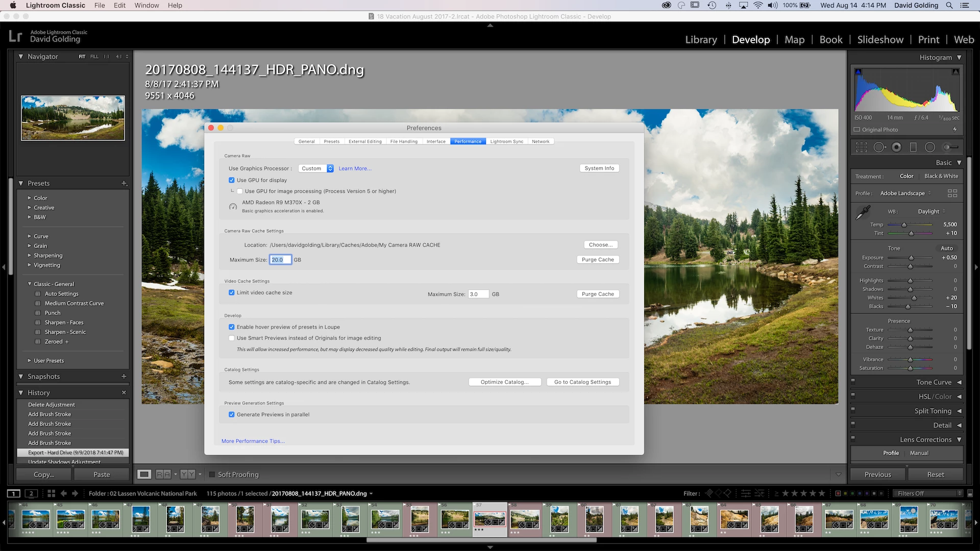Select the Radial Filter tool
The height and width of the screenshot is (551, 980).
pyautogui.click(x=930, y=147)
